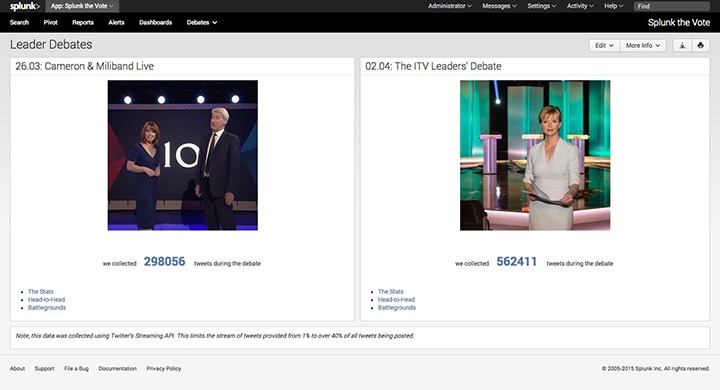This screenshot has height=390, width=720.
Task: Click the Splunk logo
Action: pyautogui.click(x=25, y=6)
